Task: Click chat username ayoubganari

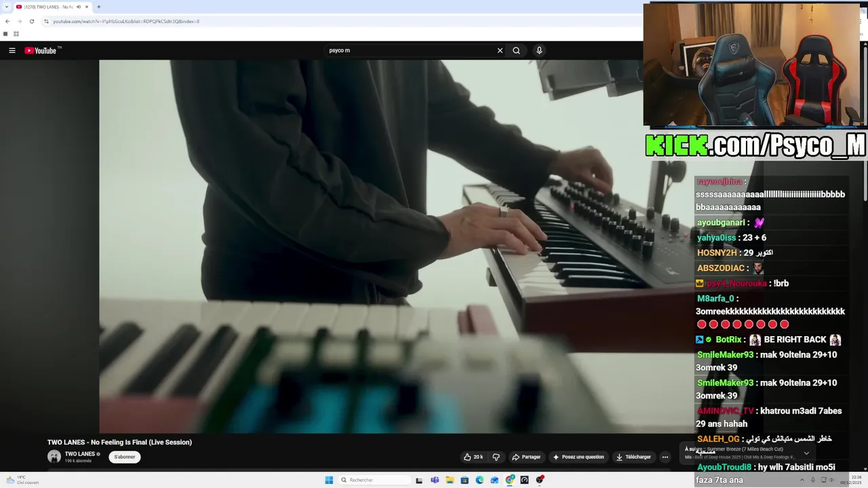Action: [721, 222]
